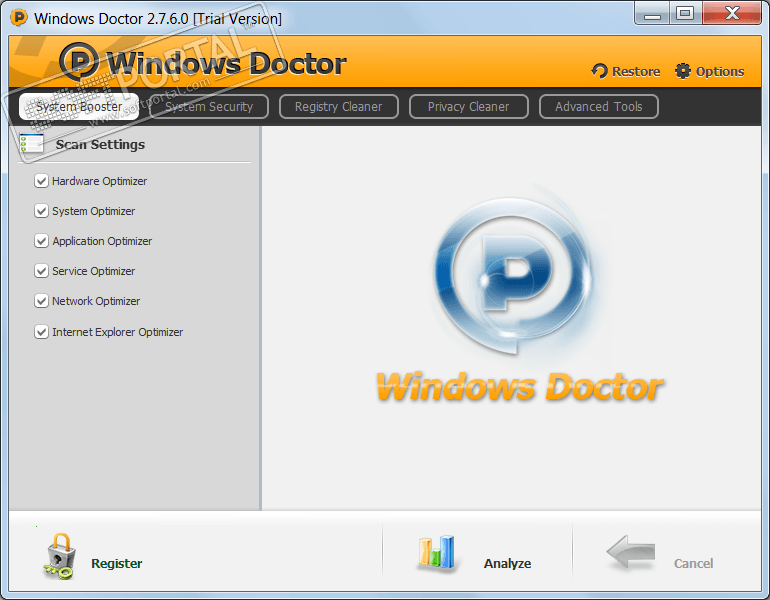770x600 pixels.
Task: Switch to the System Security tab
Action: (x=209, y=107)
